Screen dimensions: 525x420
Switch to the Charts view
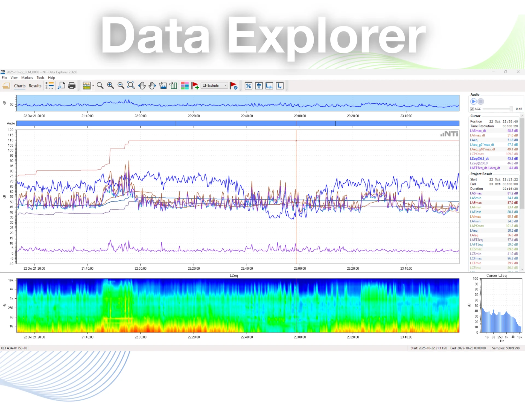pos(20,86)
